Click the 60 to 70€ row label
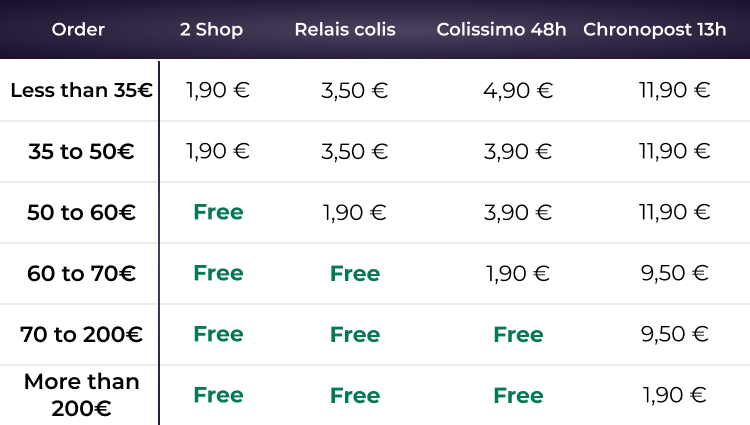Viewport: 750px width, 425px height. click(81, 273)
